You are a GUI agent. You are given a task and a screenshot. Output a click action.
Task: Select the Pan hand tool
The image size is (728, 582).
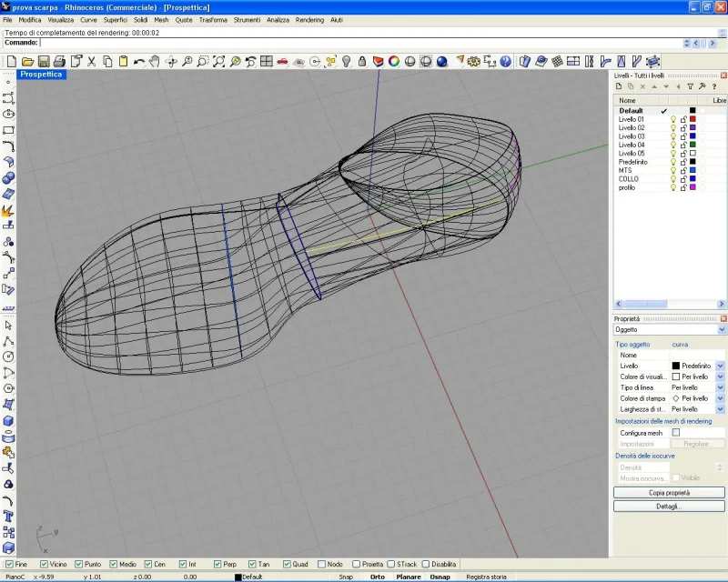155,61
